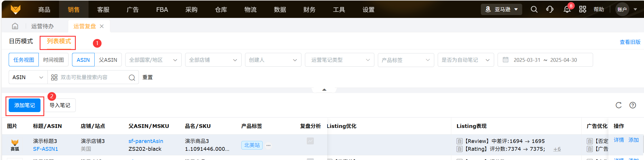The width and height of the screenshot is (644, 160).
Task: Switch to 任务视图
Action: pyautogui.click(x=24, y=60)
